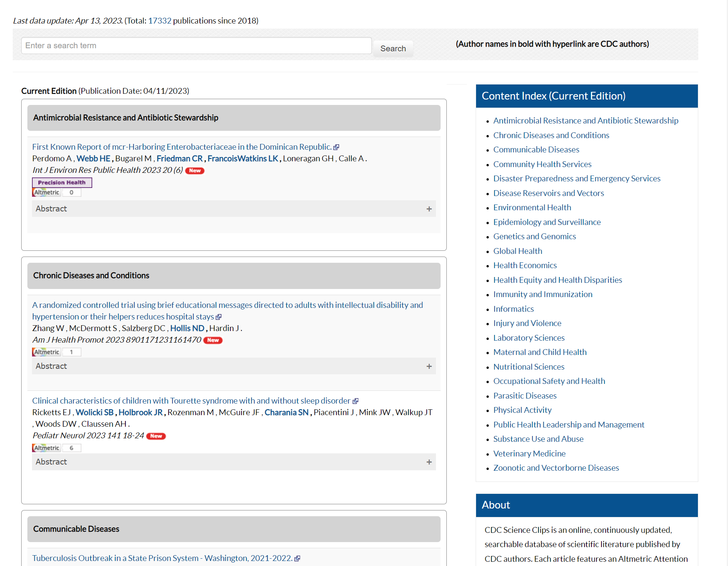This screenshot has width=728, height=566.
Task: Jump to Genetics and Genomics in Content Index
Action: (534, 237)
